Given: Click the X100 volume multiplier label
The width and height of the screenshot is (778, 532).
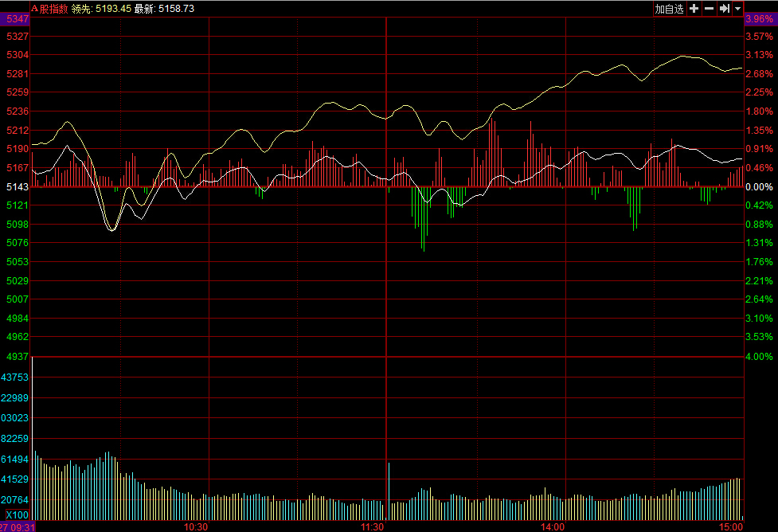Looking at the screenshot, I should (16, 514).
